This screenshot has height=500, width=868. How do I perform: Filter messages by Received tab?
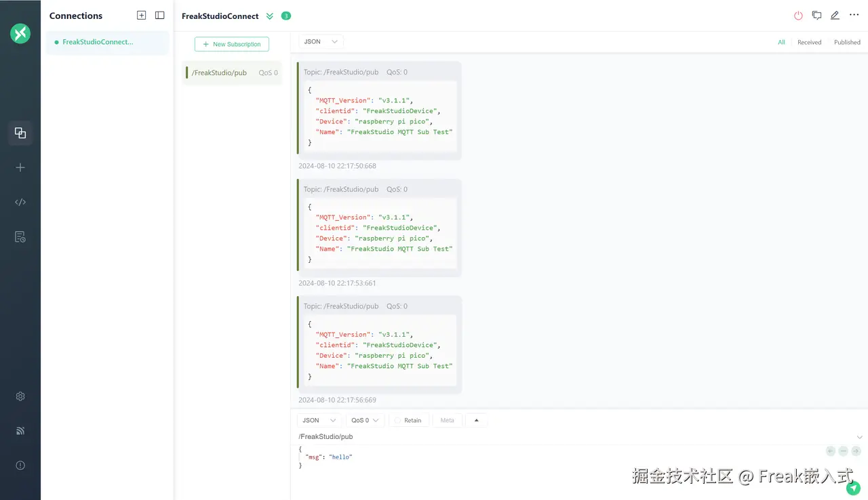point(809,42)
